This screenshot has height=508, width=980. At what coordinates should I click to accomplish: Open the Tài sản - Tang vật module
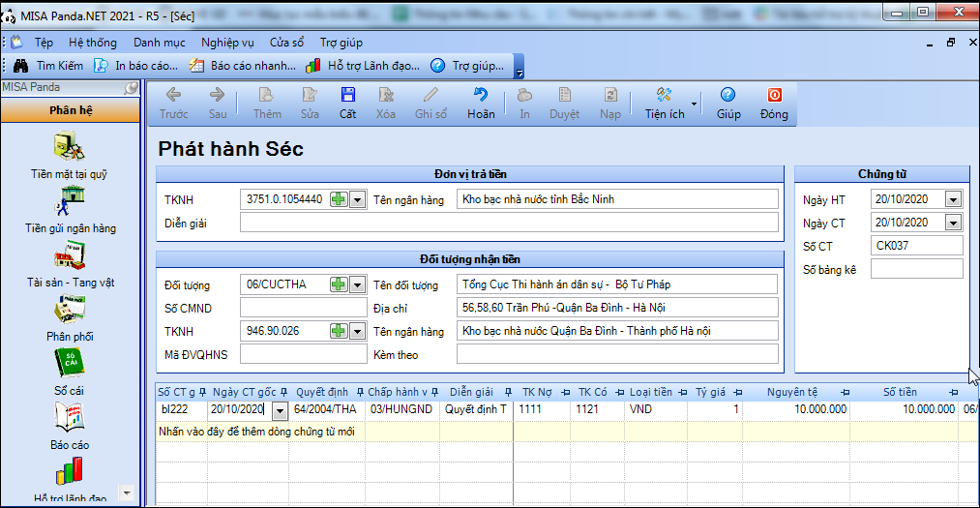tap(70, 264)
